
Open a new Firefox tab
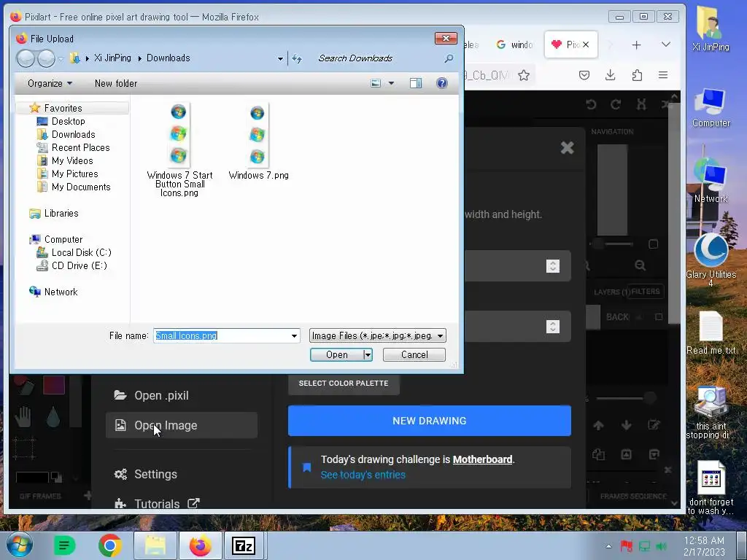coord(636,44)
